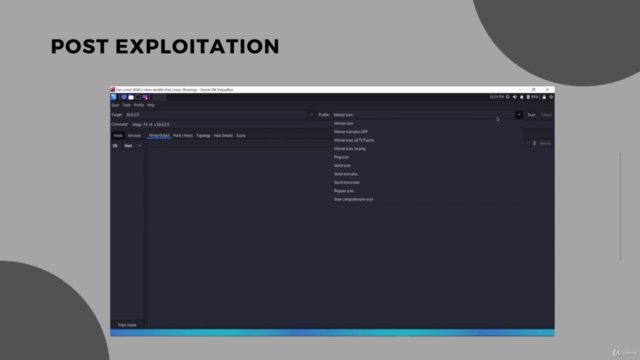
Task: Click the clock showing 10:24 PM
Action: point(496,97)
